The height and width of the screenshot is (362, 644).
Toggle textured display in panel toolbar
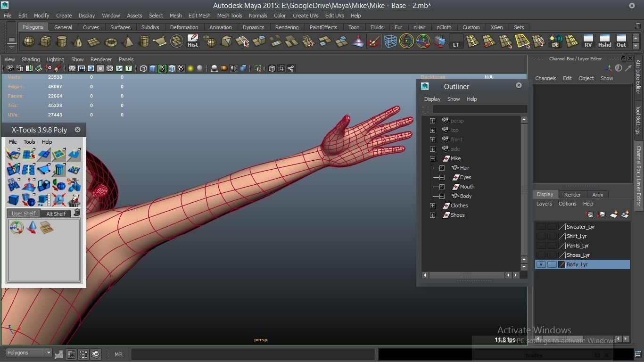point(181,69)
